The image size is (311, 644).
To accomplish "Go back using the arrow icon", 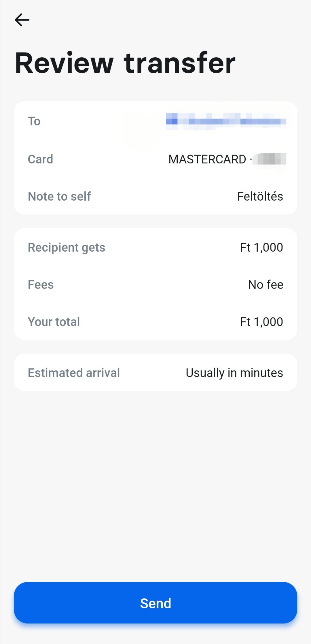I will pos(22,20).
